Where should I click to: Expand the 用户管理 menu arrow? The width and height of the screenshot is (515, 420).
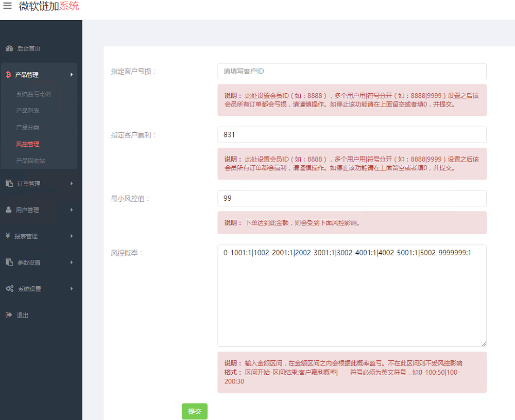coord(72,210)
